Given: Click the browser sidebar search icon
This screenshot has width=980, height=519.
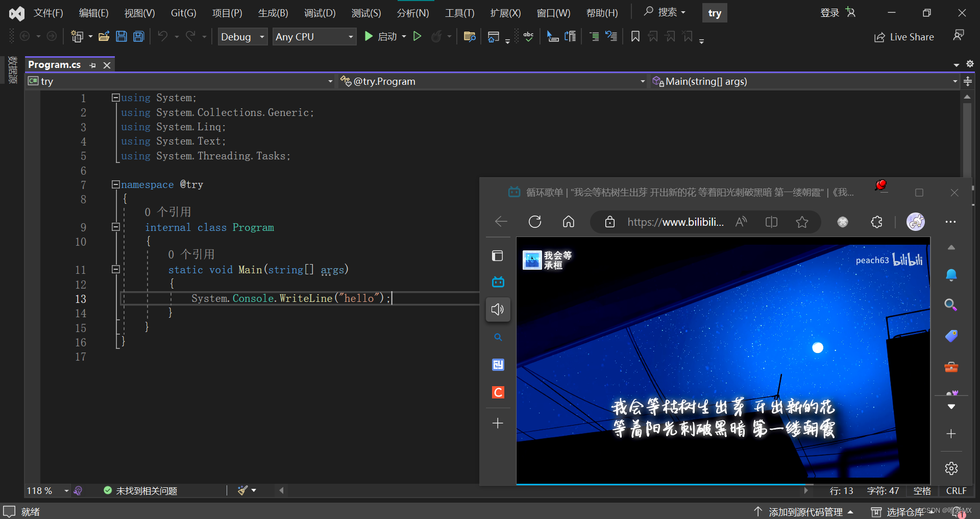Looking at the screenshot, I should (x=951, y=305).
